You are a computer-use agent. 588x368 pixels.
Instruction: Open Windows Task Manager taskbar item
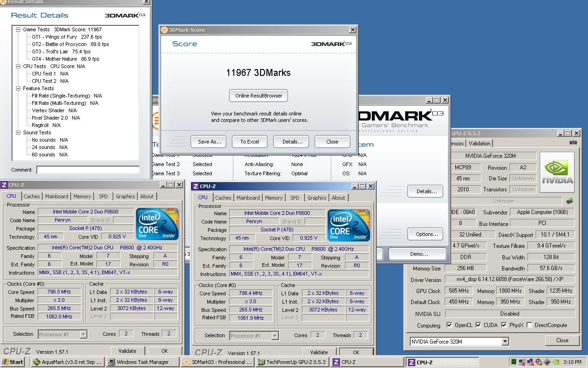(x=142, y=362)
